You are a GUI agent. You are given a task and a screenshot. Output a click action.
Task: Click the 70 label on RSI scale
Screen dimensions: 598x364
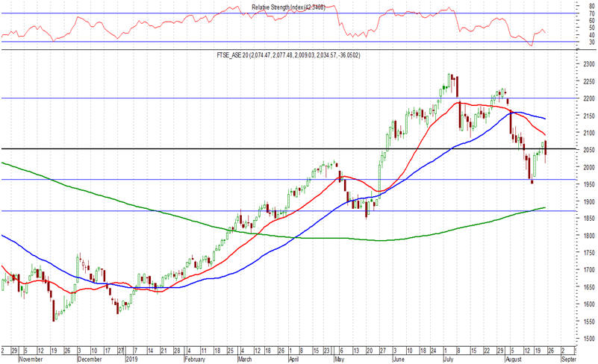pos(592,13)
